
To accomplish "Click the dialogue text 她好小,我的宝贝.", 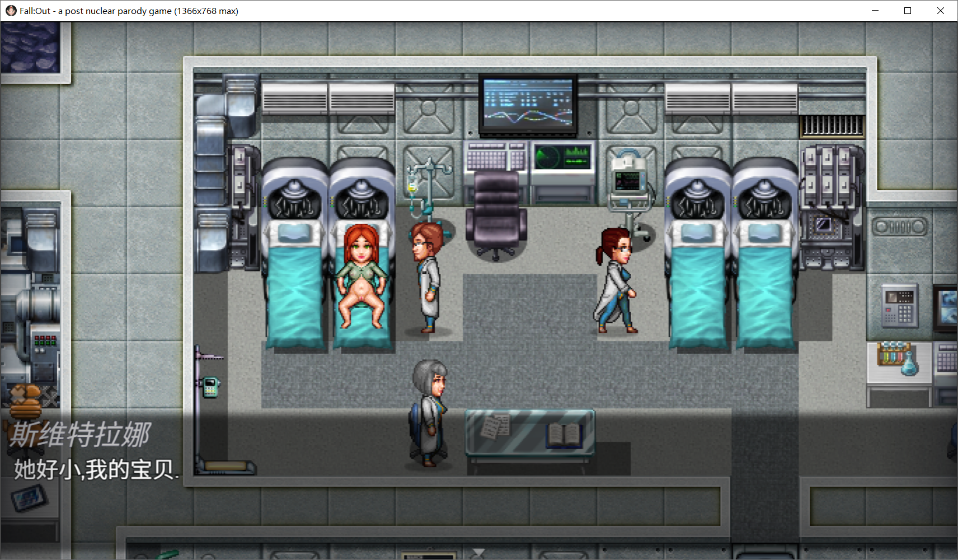I will [x=96, y=469].
